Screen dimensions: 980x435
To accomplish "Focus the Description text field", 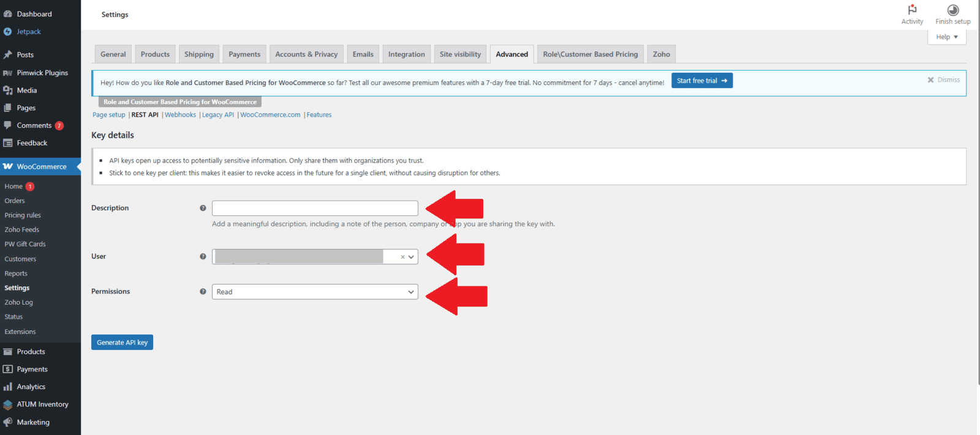I will (x=315, y=208).
